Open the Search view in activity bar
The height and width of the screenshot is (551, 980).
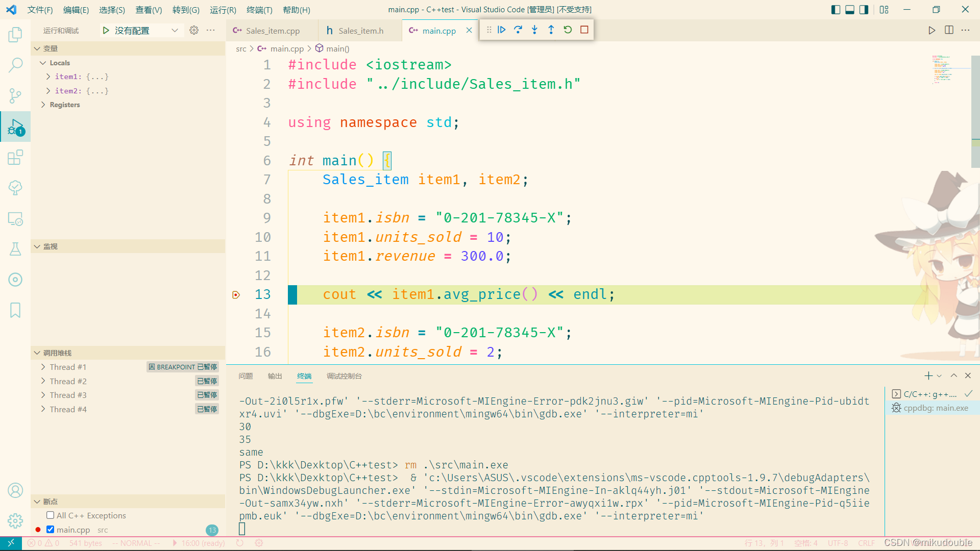[15, 65]
